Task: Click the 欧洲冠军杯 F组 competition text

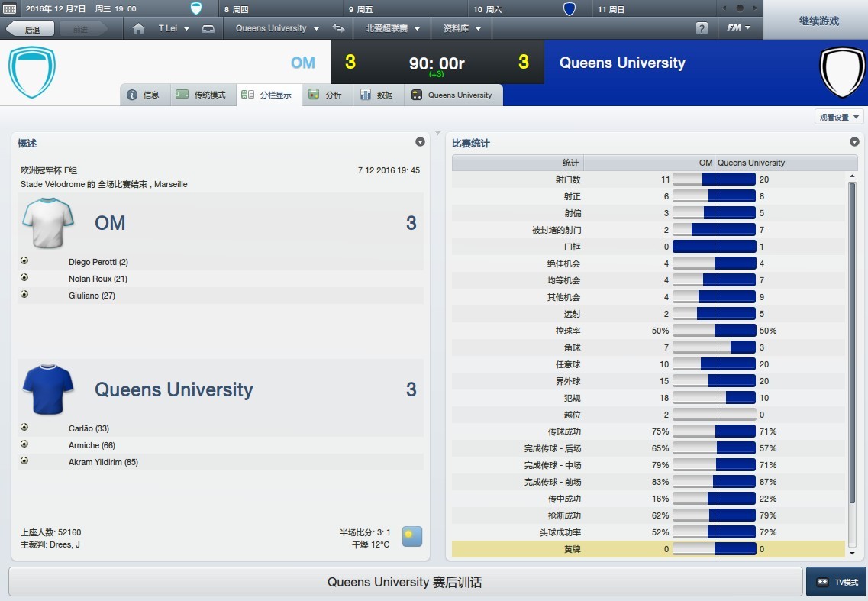Action: (49, 170)
